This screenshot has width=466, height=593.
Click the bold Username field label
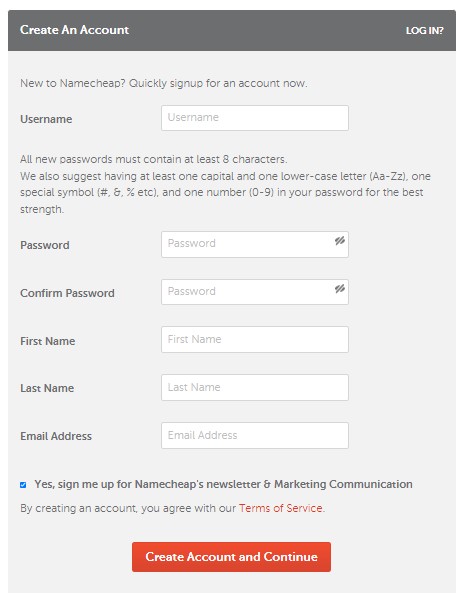[46, 119]
